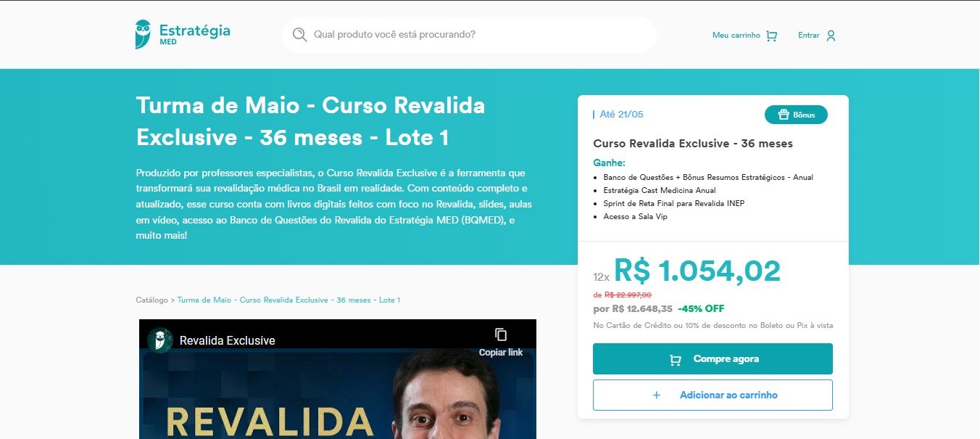Click the magnifying glass search icon

(x=299, y=34)
